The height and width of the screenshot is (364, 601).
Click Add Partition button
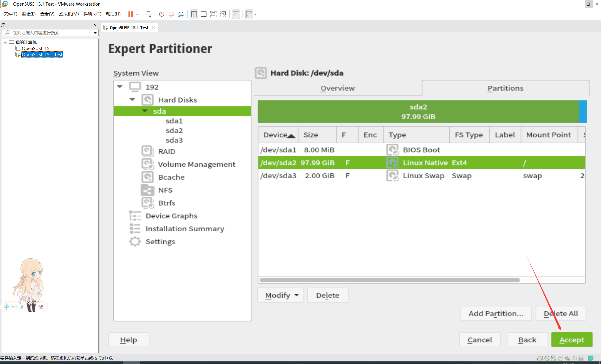click(496, 314)
